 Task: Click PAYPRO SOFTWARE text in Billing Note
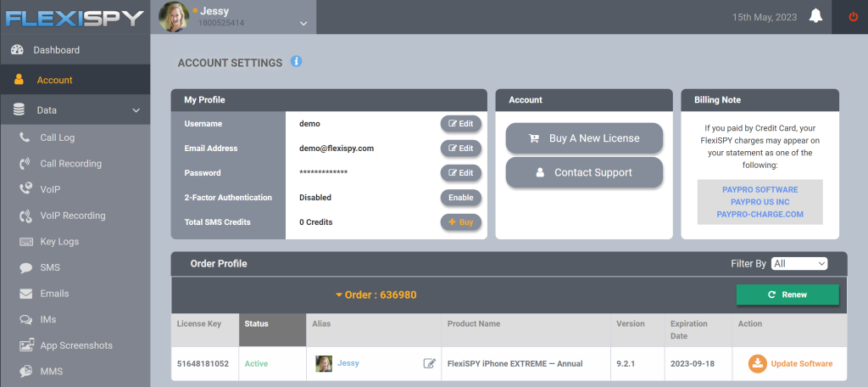[760, 189]
